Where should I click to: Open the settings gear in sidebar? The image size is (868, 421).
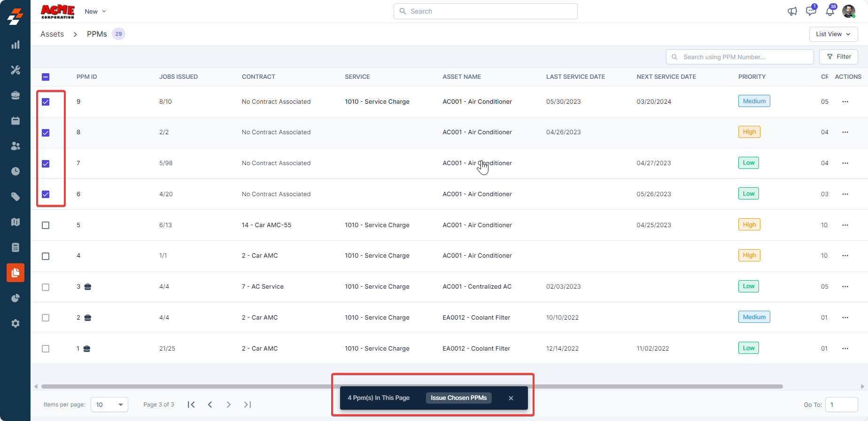(15, 323)
